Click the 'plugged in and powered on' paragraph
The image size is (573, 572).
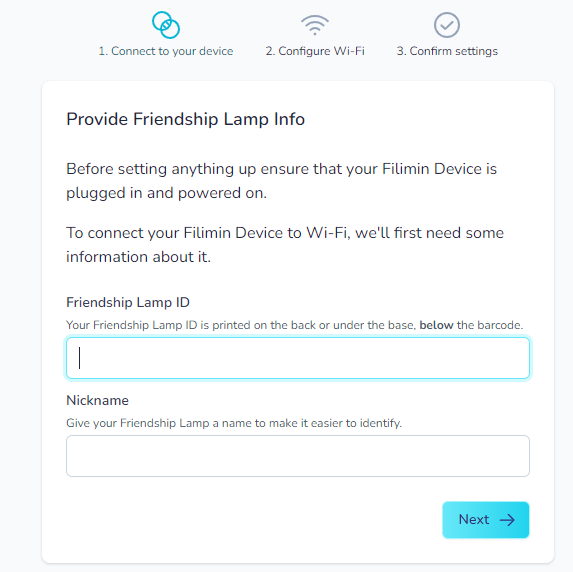point(281,181)
